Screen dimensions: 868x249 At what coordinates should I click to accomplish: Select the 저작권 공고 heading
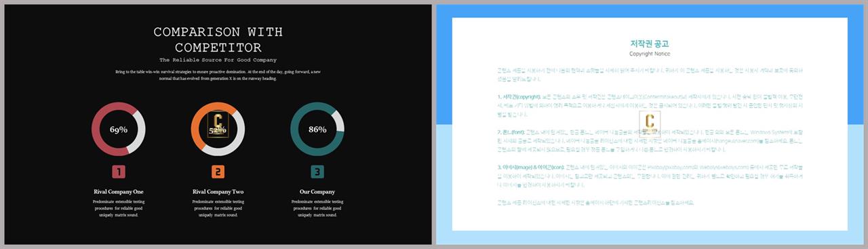click(650, 43)
